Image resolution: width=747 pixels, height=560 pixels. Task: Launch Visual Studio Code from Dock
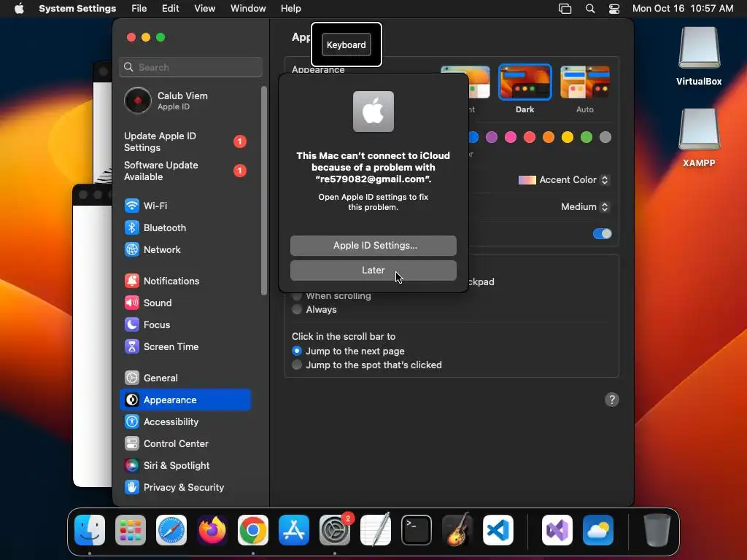[498, 530]
